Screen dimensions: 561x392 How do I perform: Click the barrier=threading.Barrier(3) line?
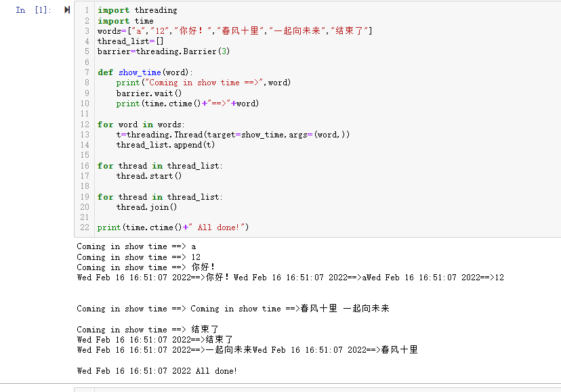163,51
